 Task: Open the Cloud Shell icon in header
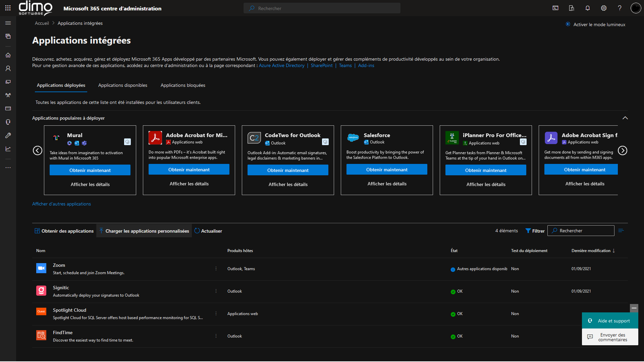[555, 8]
